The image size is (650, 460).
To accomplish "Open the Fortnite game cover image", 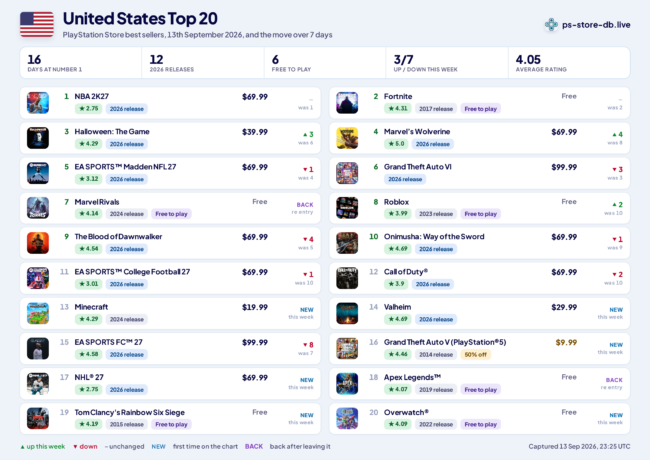I will (x=347, y=103).
